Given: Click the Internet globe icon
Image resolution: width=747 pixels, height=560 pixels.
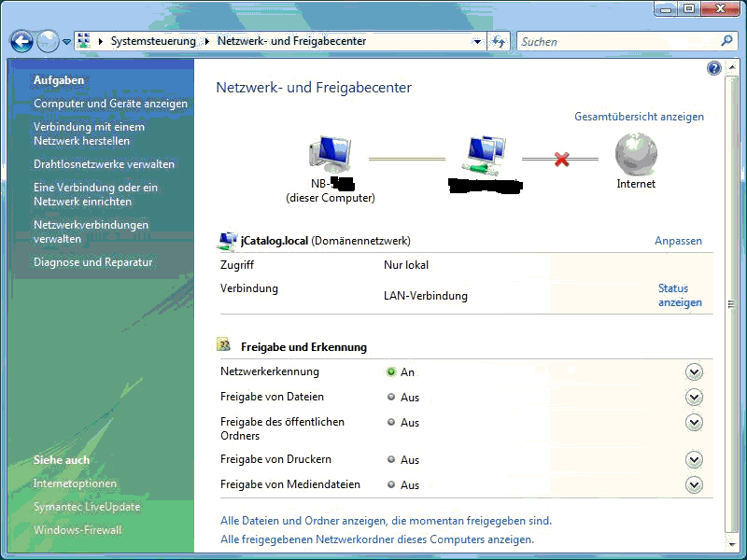Looking at the screenshot, I should click(636, 154).
